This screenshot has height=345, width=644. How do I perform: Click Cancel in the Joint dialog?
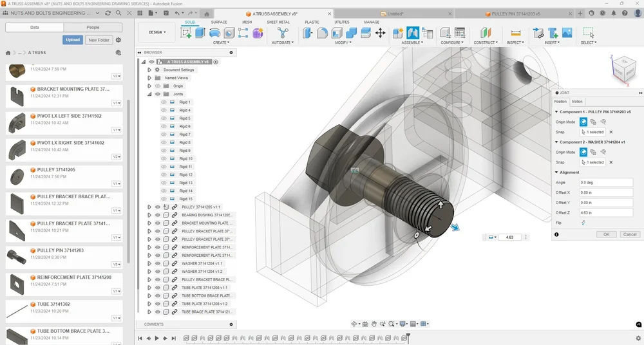(630, 234)
